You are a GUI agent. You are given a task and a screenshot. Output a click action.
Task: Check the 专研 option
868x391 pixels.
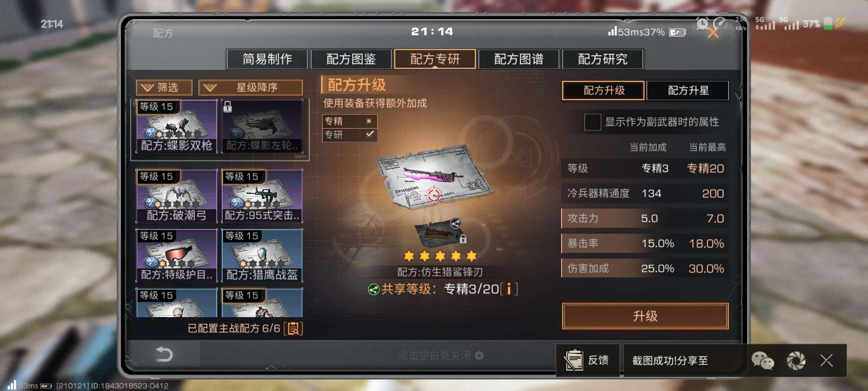coord(370,134)
